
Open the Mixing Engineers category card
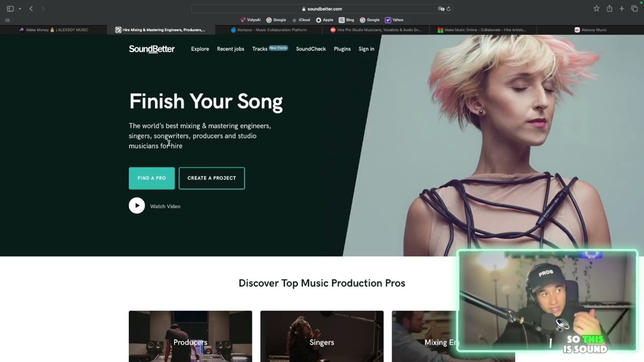click(x=425, y=336)
